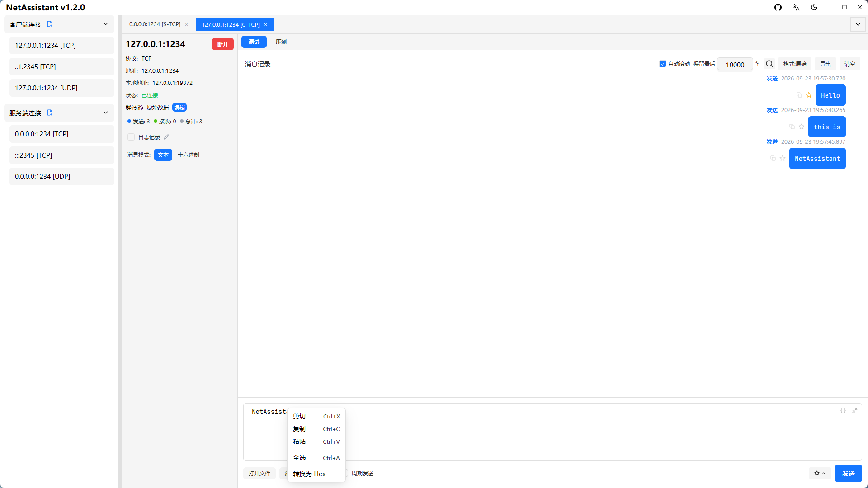868x488 pixels.
Task: Copy the NetAssistant message
Action: pyautogui.click(x=773, y=158)
